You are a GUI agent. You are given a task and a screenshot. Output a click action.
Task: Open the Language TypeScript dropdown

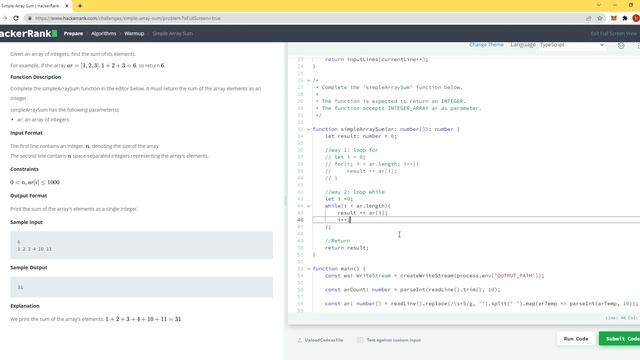click(x=572, y=45)
